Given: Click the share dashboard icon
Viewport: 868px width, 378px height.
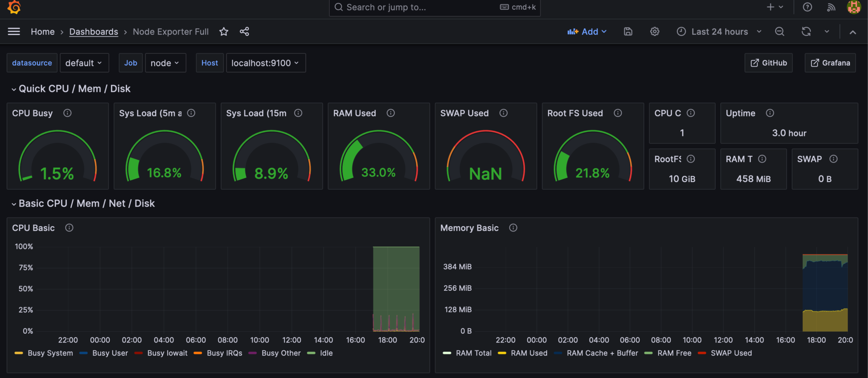Looking at the screenshot, I should 245,32.
